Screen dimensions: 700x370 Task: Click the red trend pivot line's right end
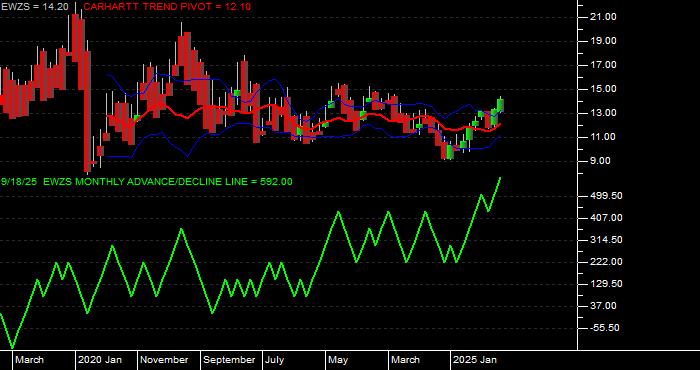(x=500, y=125)
